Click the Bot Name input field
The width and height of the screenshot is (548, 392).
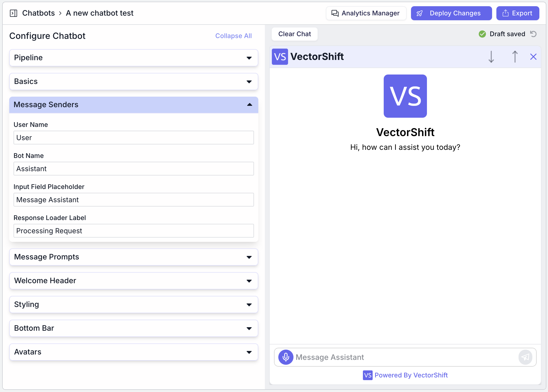[133, 168]
